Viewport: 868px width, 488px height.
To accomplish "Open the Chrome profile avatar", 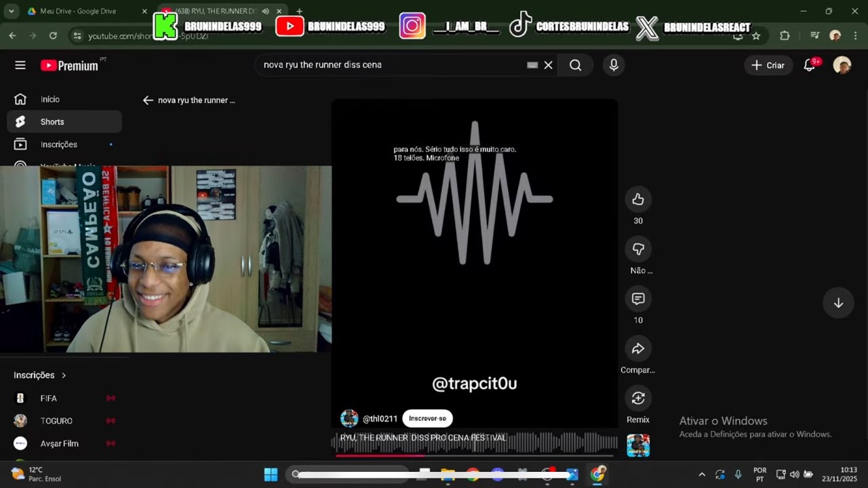I will [835, 35].
